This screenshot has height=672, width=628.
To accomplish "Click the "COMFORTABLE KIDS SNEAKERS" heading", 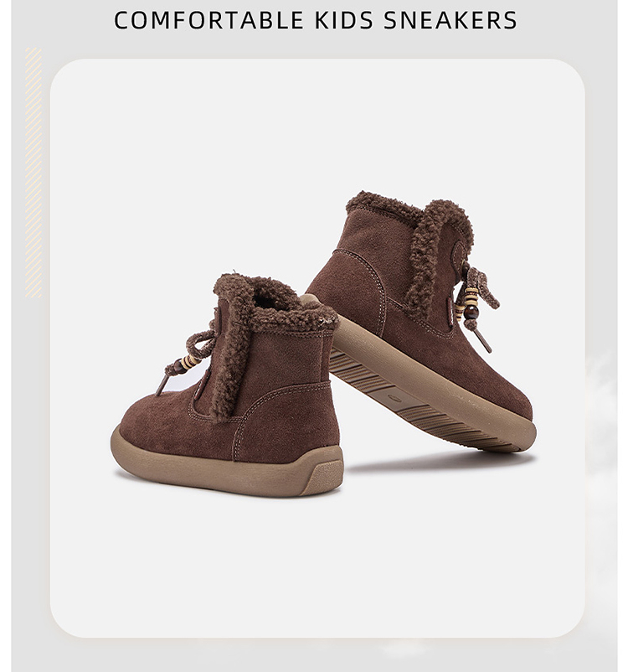I will pos(316,20).
